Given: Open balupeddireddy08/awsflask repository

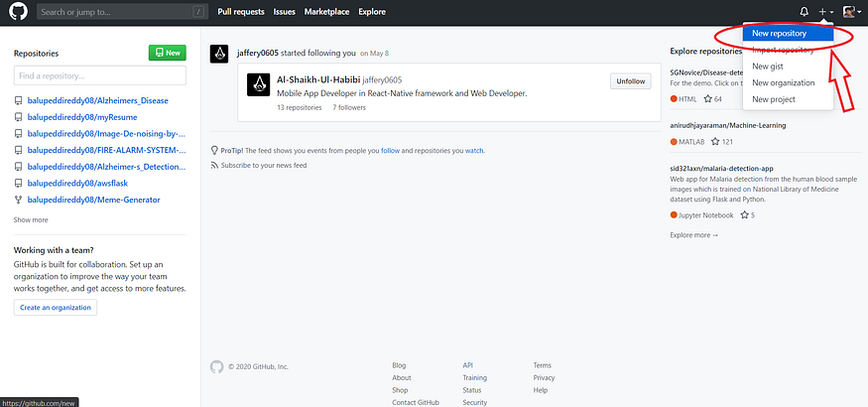Looking at the screenshot, I should click(x=78, y=183).
